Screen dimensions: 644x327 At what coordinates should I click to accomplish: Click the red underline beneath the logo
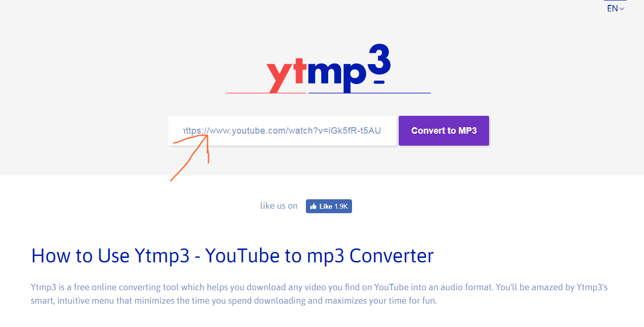pos(266,93)
